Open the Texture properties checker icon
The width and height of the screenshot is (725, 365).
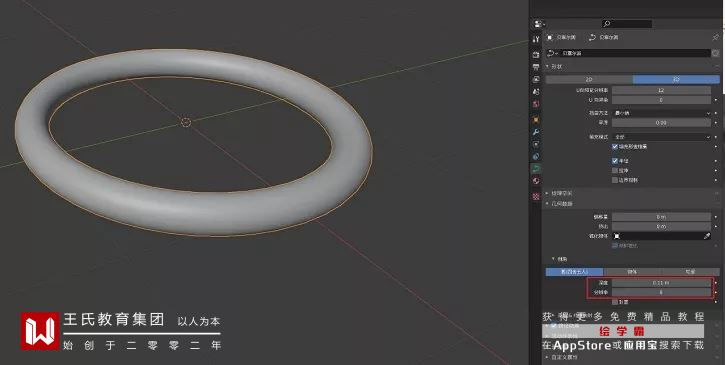536,197
